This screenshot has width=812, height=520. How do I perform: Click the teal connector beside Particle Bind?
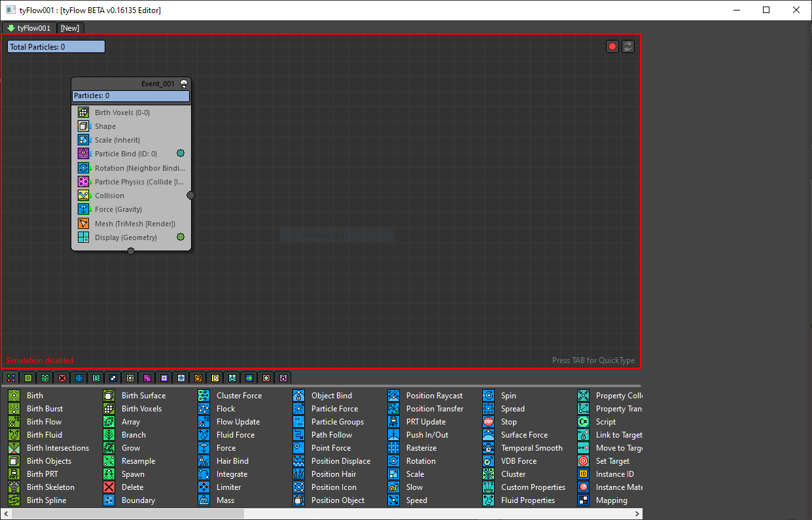(x=181, y=153)
